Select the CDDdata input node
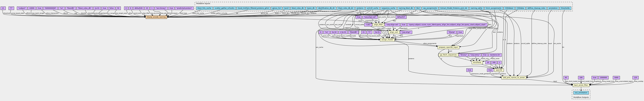This screenshot has height=101, width=644. pos(520,8)
